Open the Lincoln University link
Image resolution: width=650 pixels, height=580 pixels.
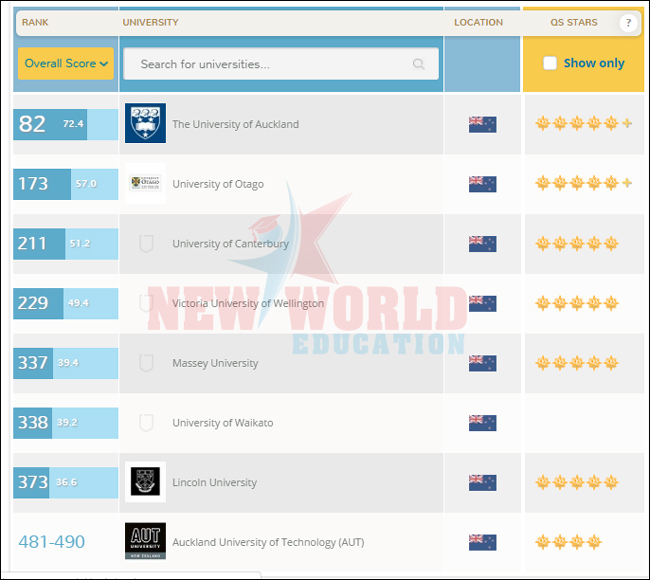[215, 483]
